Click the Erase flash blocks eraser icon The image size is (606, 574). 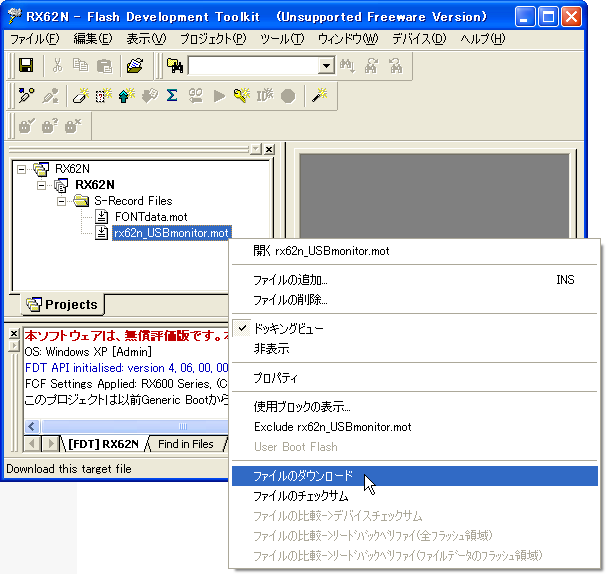coord(81,95)
